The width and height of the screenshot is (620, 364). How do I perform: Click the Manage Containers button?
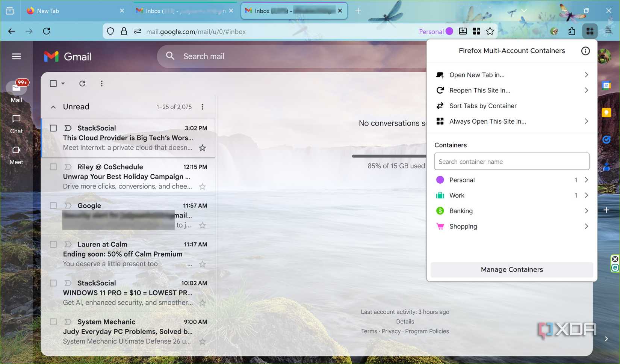point(511,269)
